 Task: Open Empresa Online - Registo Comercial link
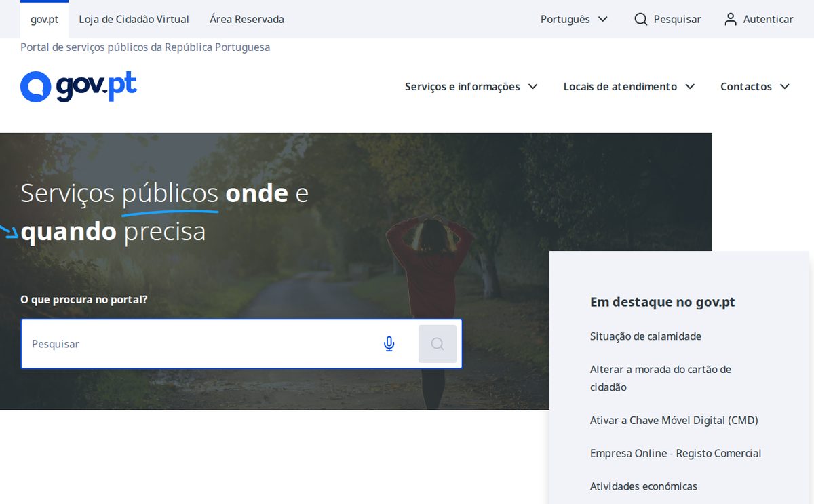point(676,453)
